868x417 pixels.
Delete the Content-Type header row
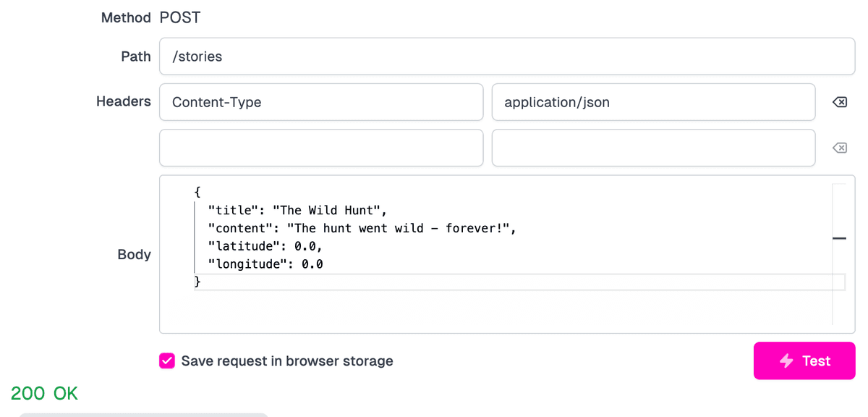839,103
